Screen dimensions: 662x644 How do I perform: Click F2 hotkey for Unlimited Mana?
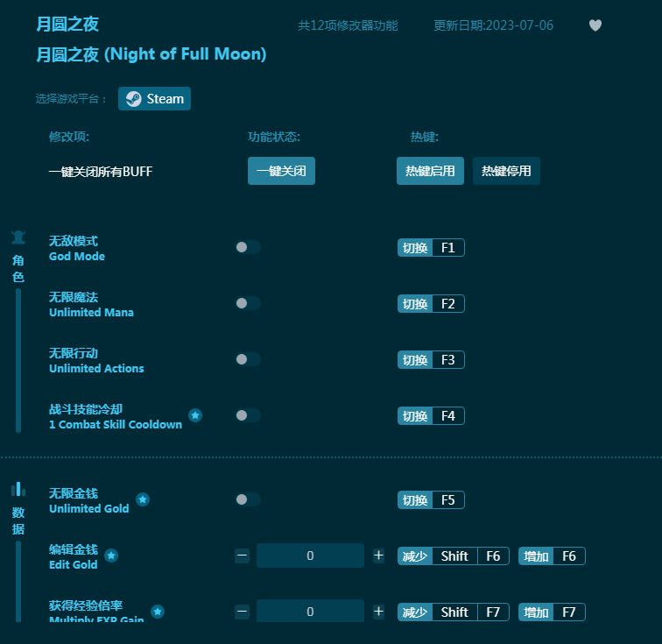coord(431,304)
